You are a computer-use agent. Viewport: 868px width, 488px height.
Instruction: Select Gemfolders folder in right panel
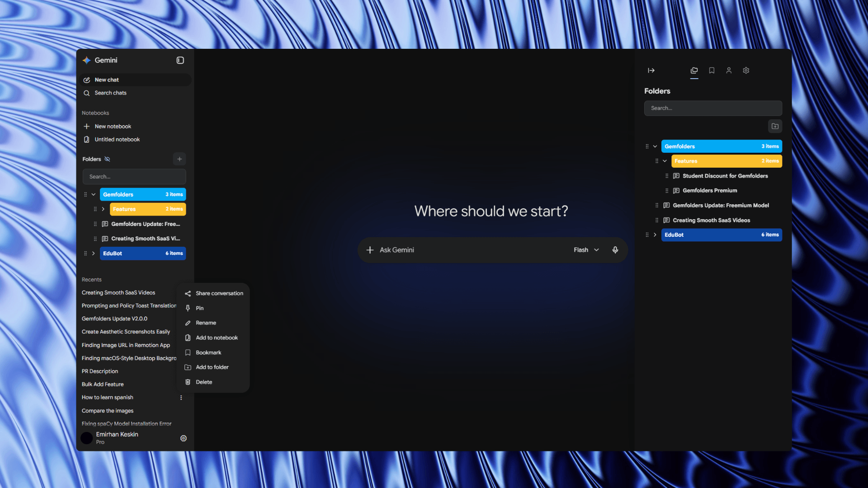point(722,146)
